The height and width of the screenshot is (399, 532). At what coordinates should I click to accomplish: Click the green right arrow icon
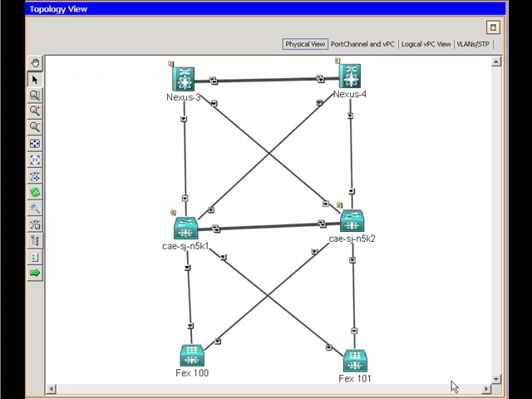pos(35,273)
